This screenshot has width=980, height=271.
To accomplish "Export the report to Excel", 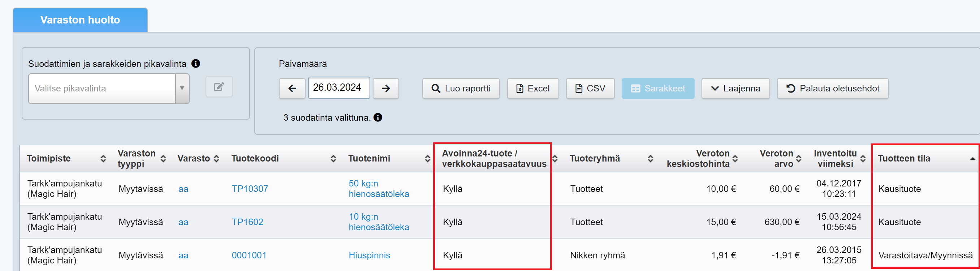I will (532, 88).
